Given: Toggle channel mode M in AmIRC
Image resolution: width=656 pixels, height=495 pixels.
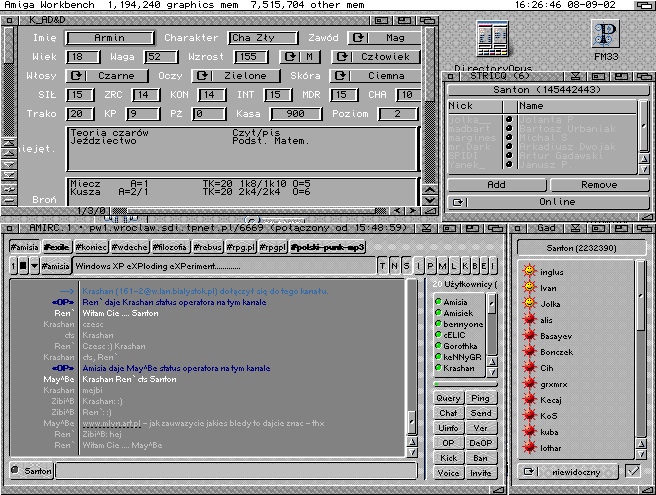Looking at the screenshot, I should 443,266.
